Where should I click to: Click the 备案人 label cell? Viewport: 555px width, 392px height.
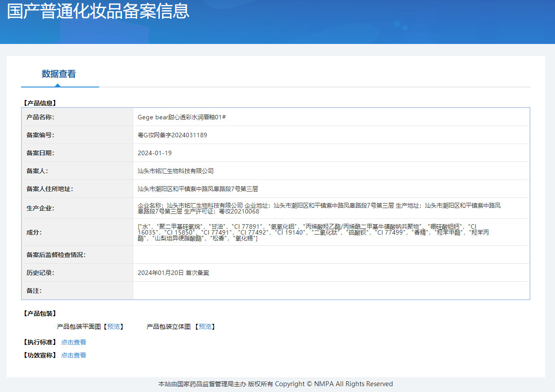[77, 171]
